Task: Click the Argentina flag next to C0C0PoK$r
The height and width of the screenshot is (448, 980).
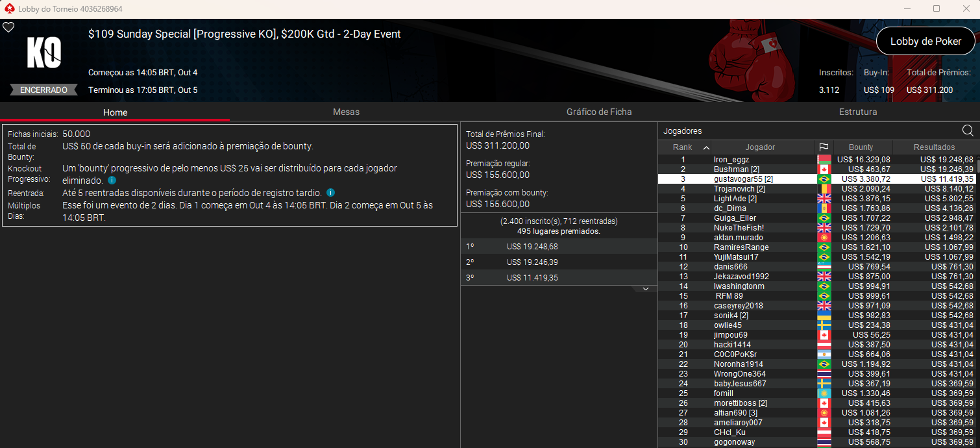Action: coord(824,355)
